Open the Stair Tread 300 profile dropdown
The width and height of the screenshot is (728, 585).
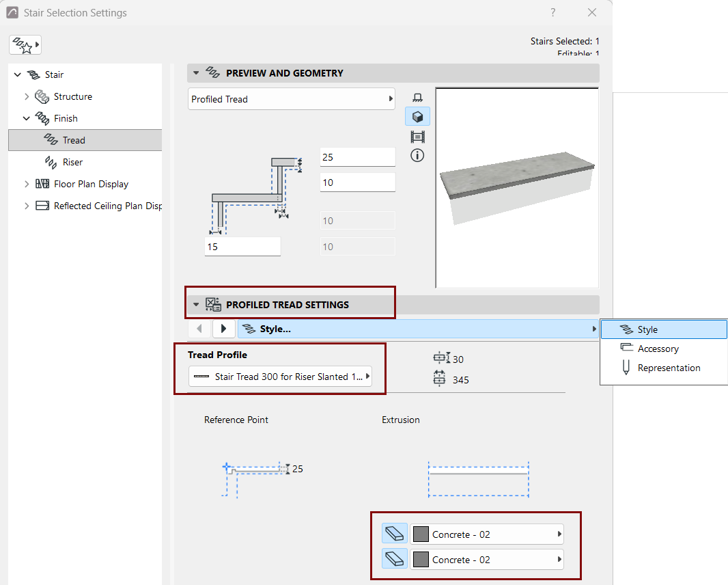click(281, 377)
